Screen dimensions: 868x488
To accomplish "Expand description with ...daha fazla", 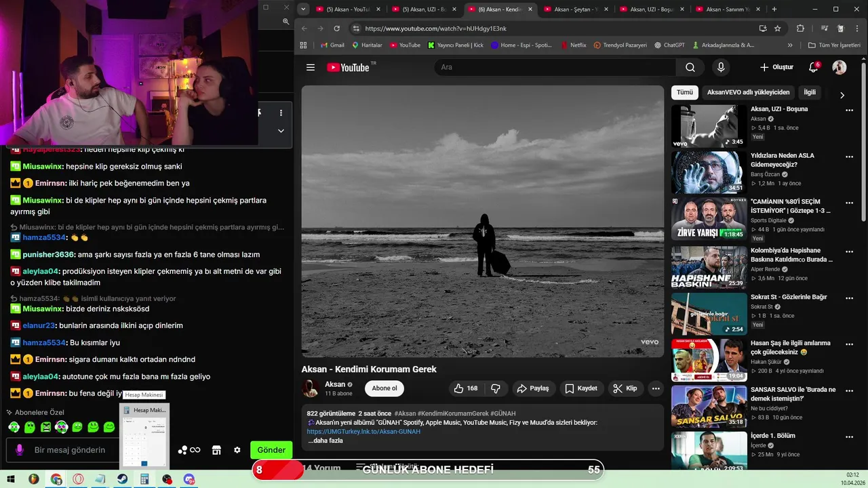I will 325,441.
